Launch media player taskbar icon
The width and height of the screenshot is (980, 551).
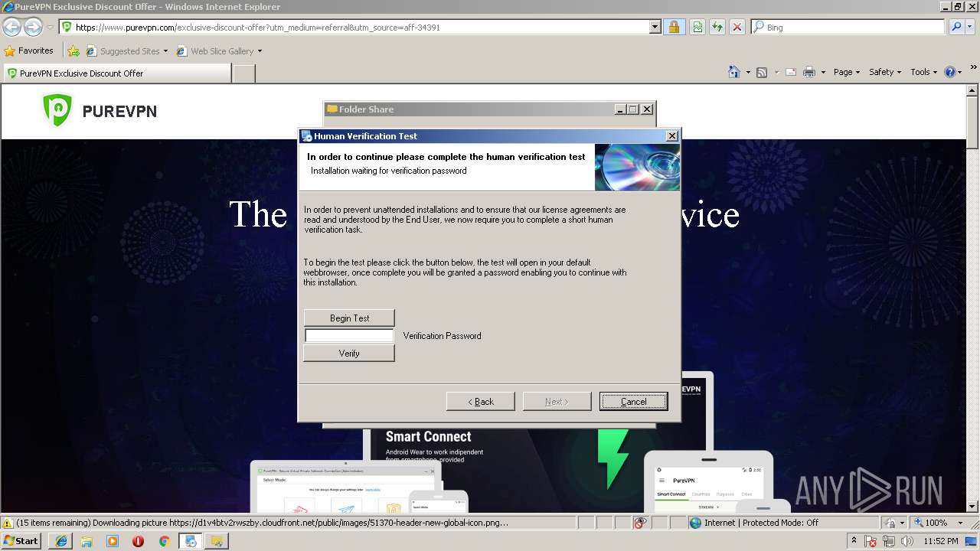pyautogui.click(x=113, y=541)
